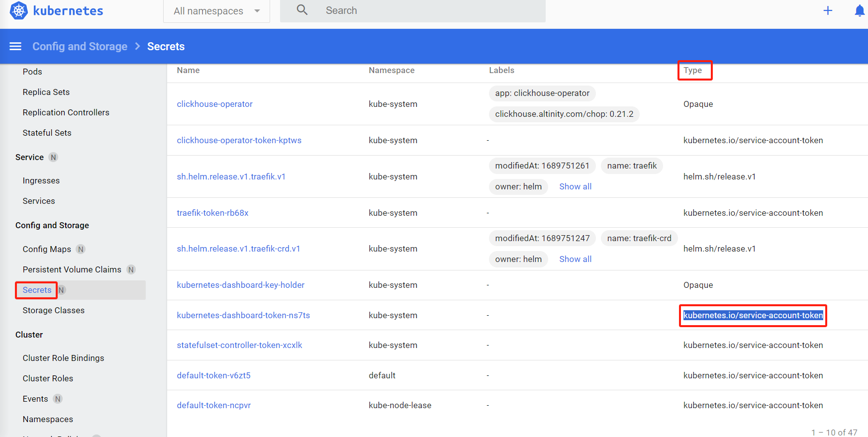Click the search magnifier icon

(x=302, y=10)
